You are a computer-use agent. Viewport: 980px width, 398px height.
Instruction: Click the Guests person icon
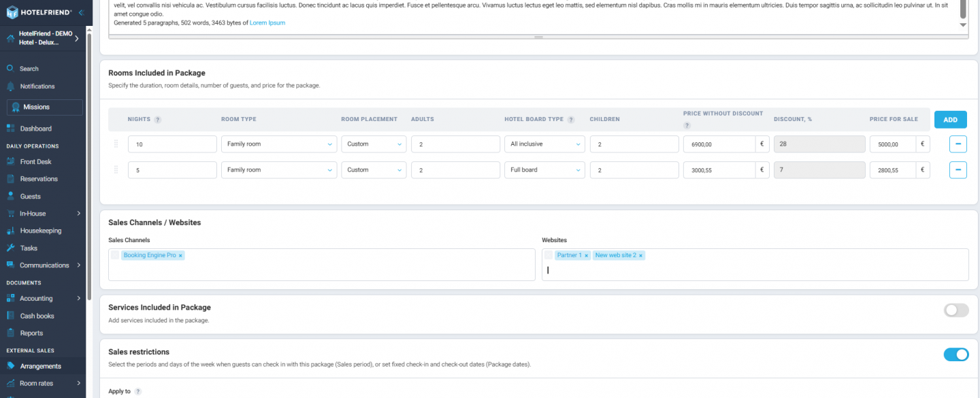(10, 197)
